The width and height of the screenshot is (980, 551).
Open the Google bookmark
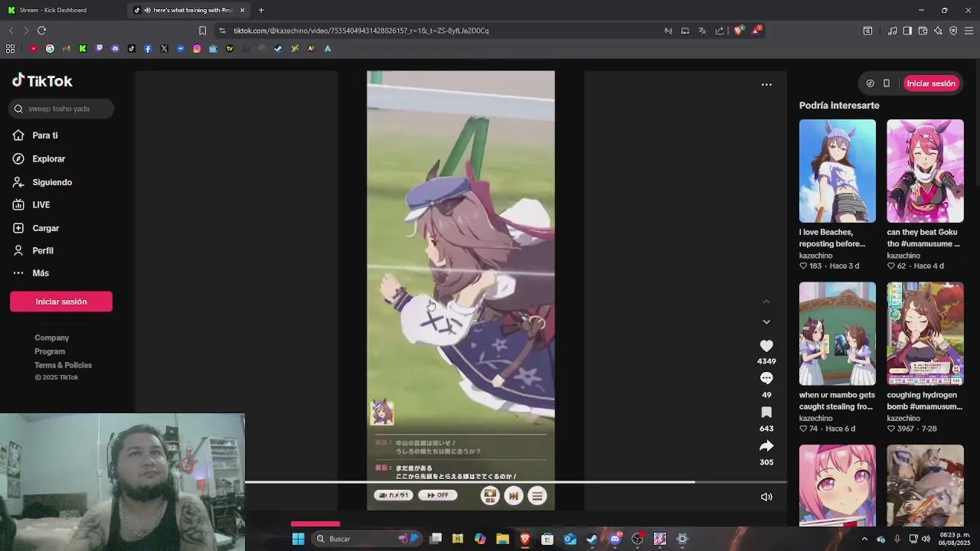tap(50, 48)
